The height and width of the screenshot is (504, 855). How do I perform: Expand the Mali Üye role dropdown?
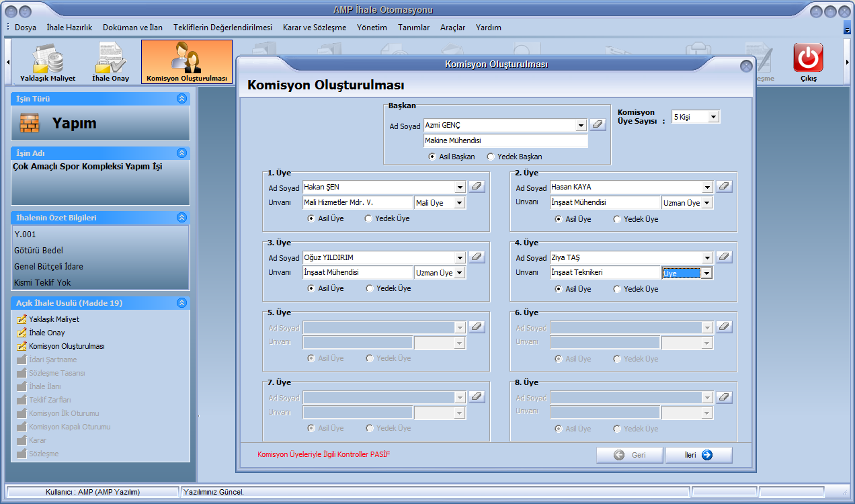click(459, 203)
